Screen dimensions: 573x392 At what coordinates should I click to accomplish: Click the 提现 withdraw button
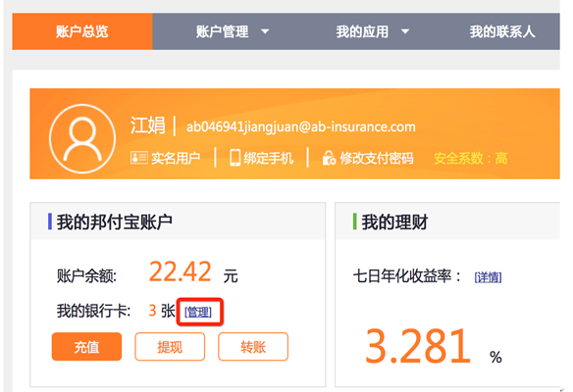point(170,346)
